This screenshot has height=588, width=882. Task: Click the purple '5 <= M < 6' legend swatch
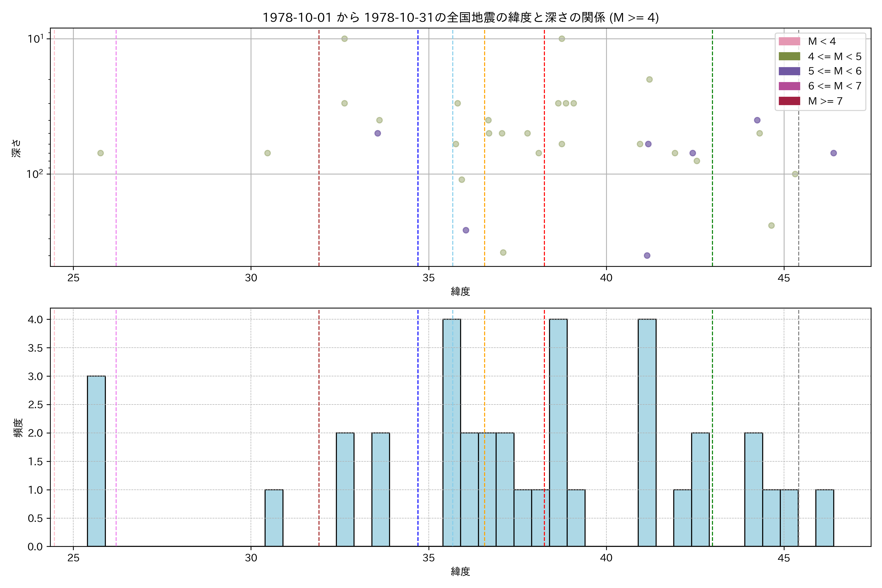[x=789, y=71]
